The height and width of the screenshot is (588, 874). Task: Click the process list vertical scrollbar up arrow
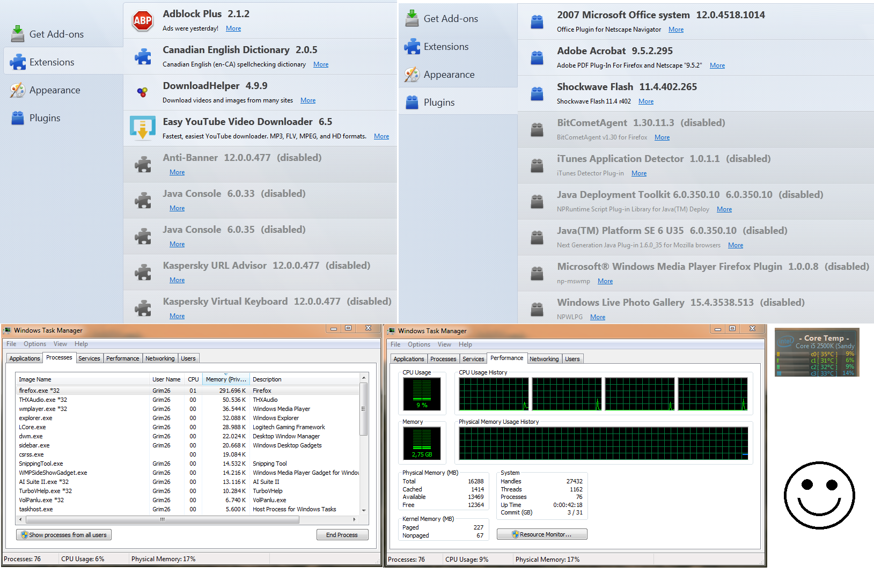[364, 378]
